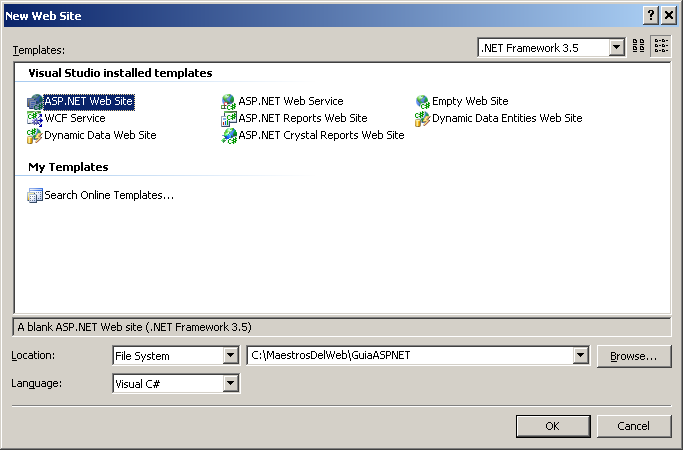Image resolution: width=683 pixels, height=450 pixels.
Task: Confirm with the OK button
Action: pyautogui.click(x=553, y=426)
